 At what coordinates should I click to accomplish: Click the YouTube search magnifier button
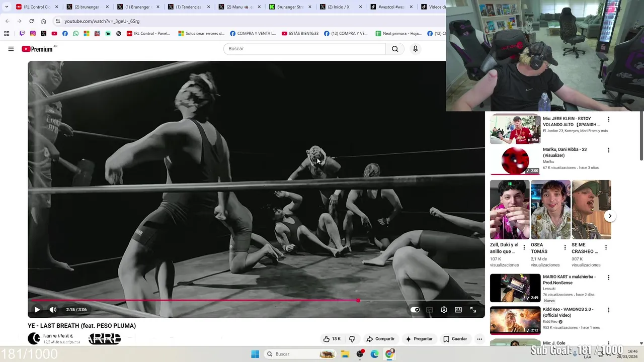click(x=395, y=49)
